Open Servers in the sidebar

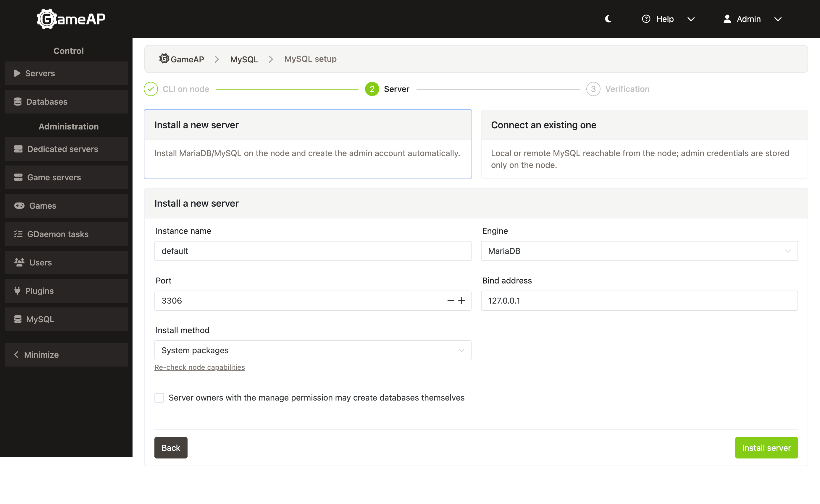pos(66,73)
